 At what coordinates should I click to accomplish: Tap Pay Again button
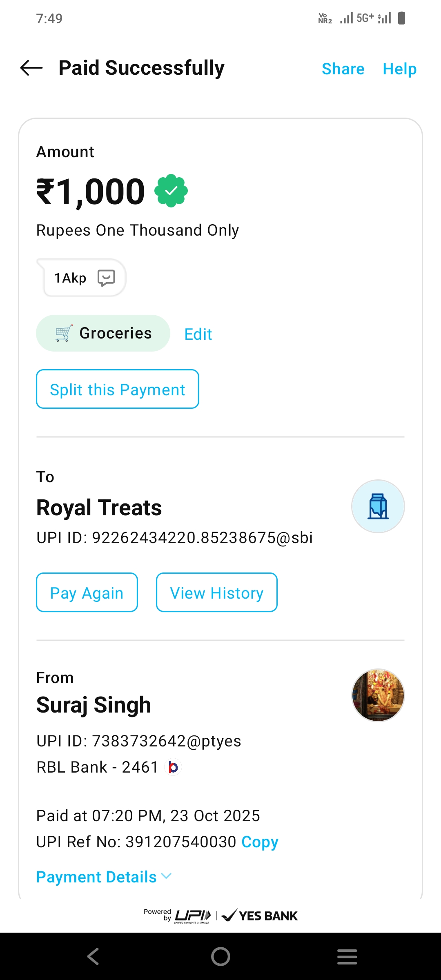click(87, 592)
